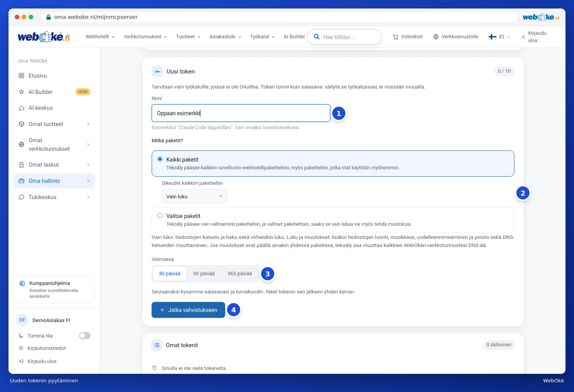This screenshot has width=574, height=392.
Task: Open the AI Builder header link
Action: pos(294,37)
